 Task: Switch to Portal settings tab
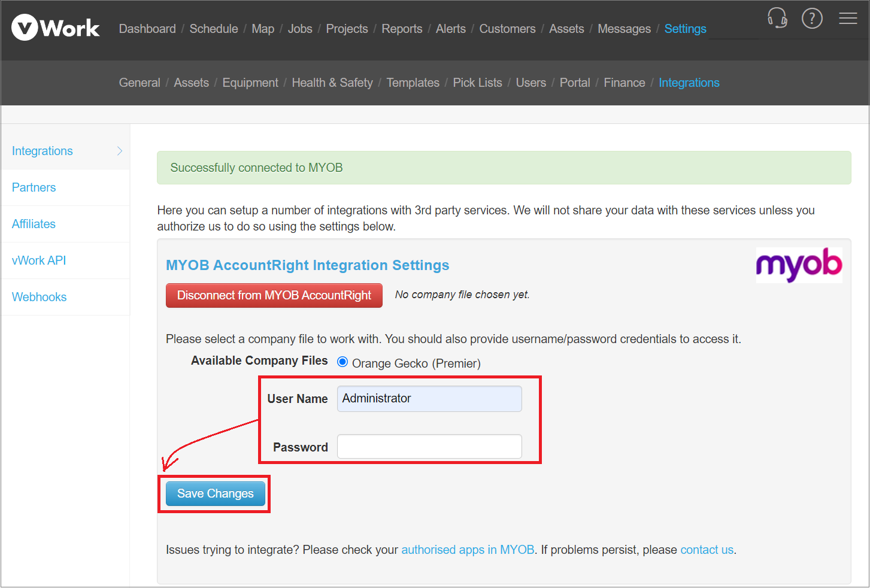click(575, 83)
